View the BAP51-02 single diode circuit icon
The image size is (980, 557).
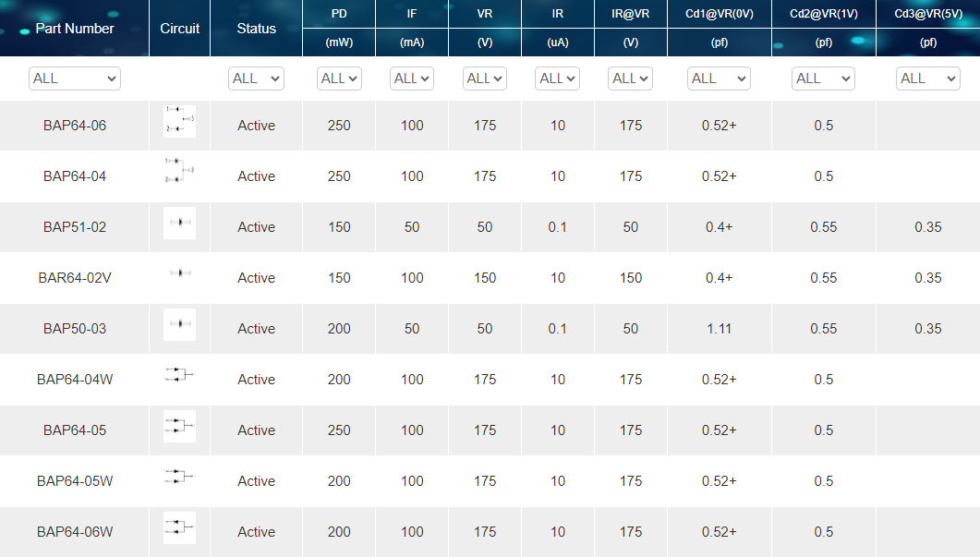[179, 223]
